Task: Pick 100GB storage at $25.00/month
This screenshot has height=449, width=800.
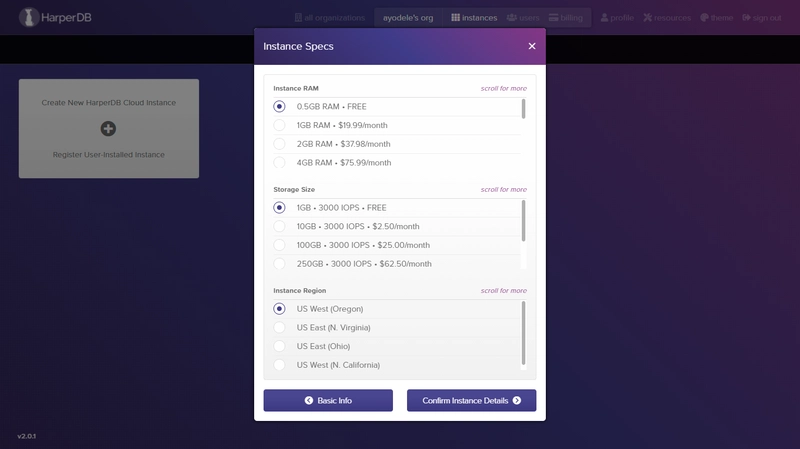Action: coord(396,245)
